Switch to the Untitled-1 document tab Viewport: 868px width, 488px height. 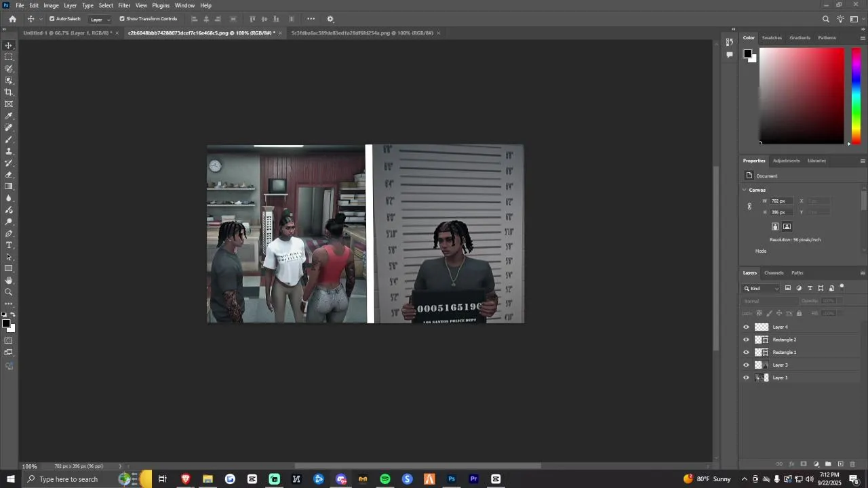pos(68,33)
